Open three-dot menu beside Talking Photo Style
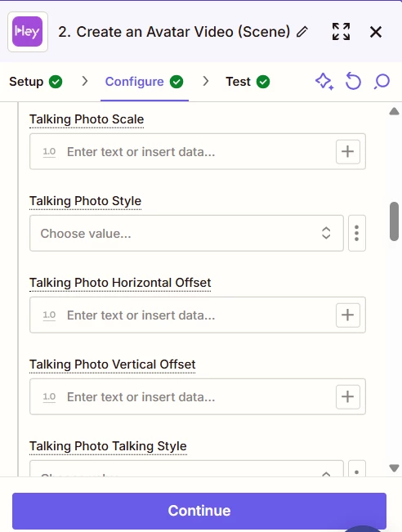The image size is (402, 532). pos(356,233)
